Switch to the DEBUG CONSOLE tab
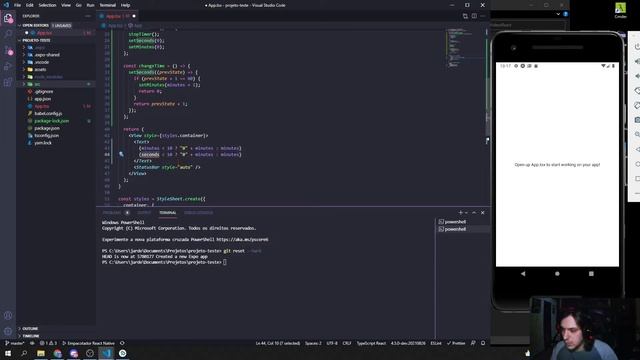This screenshot has height=360, width=640. pyautogui.click(x=198, y=213)
